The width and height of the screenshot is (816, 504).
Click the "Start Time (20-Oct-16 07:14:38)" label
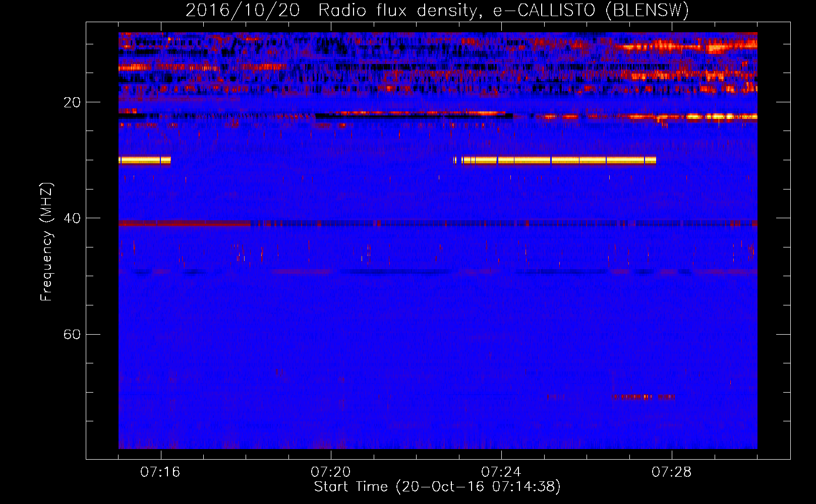(437, 487)
